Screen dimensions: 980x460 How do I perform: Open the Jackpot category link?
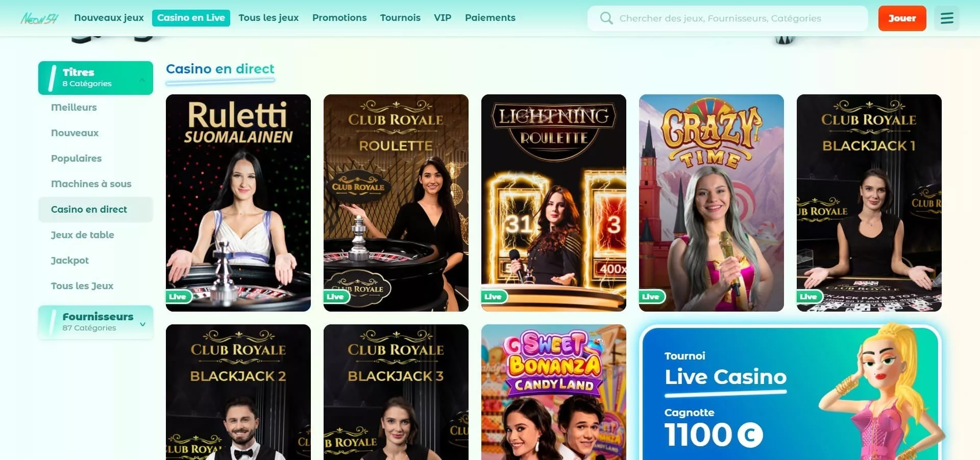click(x=70, y=260)
